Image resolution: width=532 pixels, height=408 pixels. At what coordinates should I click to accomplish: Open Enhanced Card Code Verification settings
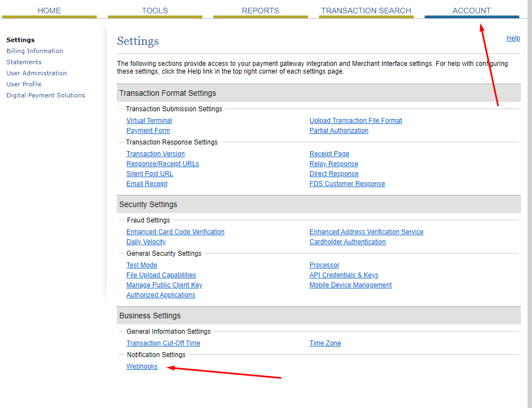(x=175, y=232)
